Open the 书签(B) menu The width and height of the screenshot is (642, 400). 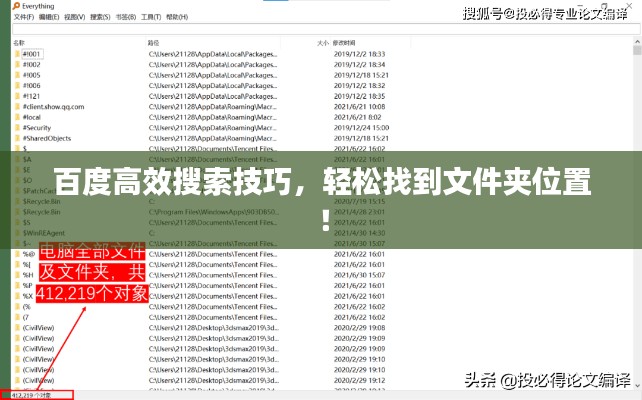[x=126, y=17]
